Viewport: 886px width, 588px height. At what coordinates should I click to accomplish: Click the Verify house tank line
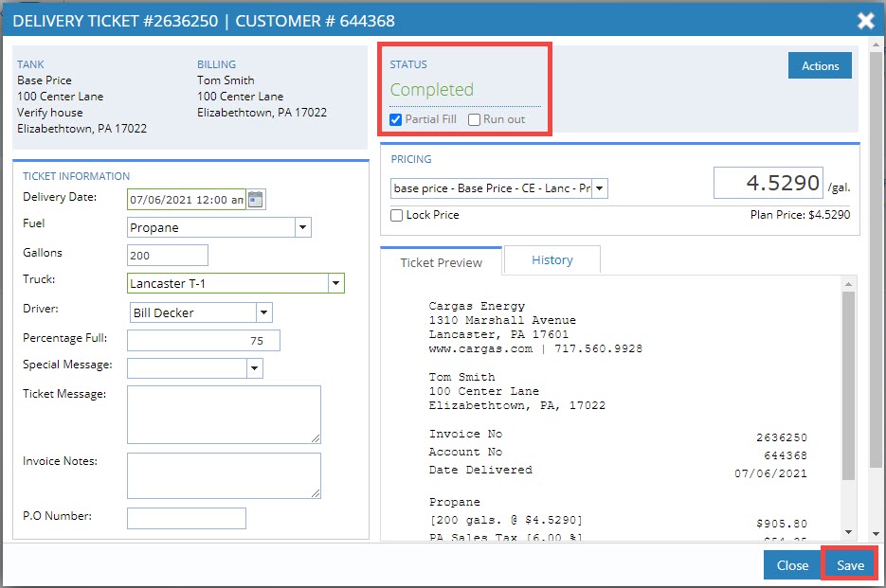pyautogui.click(x=49, y=113)
